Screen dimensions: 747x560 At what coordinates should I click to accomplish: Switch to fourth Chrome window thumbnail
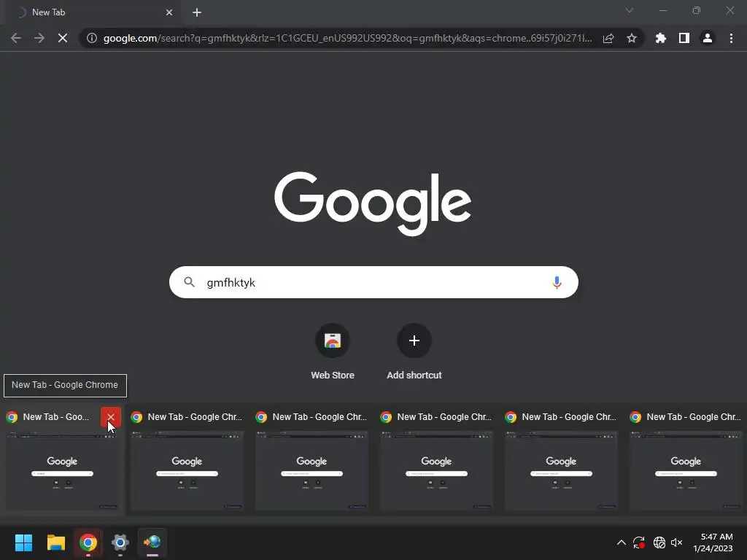tap(436, 470)
